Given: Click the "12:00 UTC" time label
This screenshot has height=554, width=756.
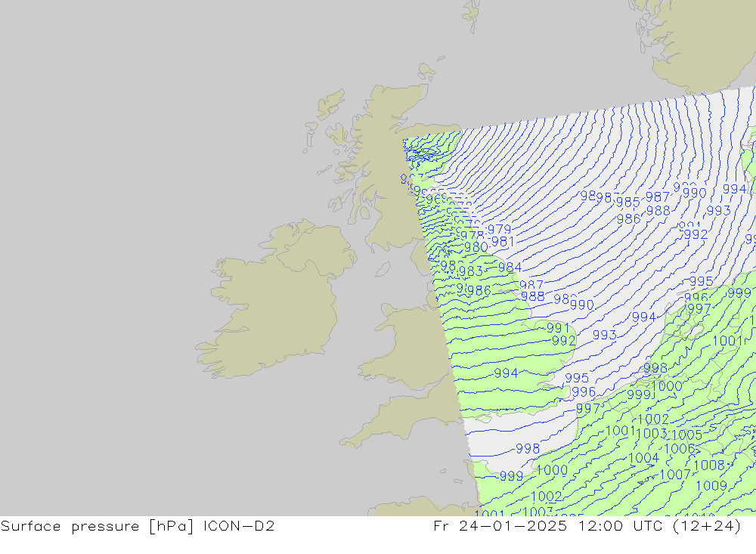Looking at the screenshot, I should [x=621, y=525].
